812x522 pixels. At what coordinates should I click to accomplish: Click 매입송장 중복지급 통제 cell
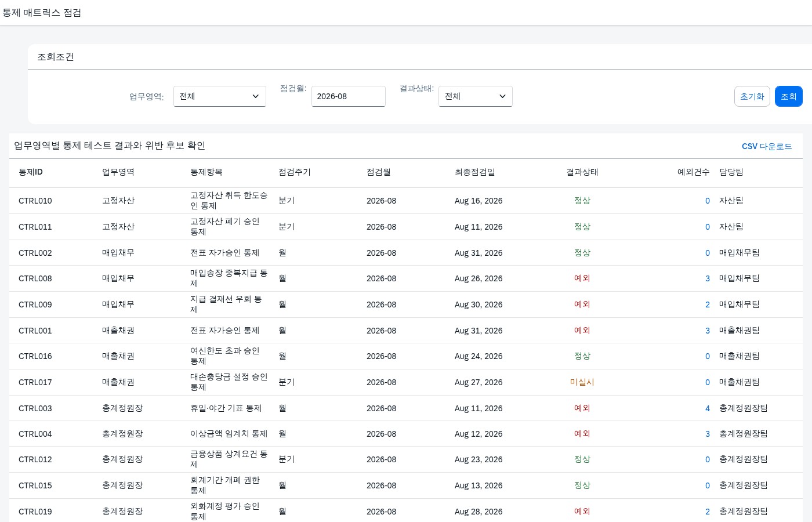(x=229, y=278)
